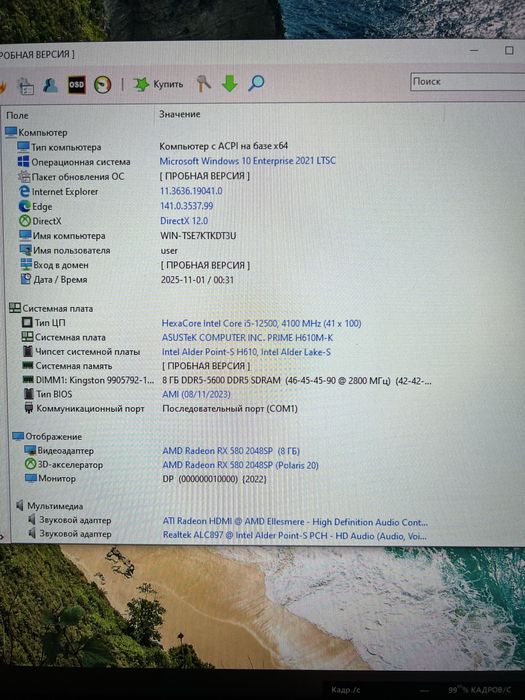
Task: Open the DirectX 12.0 link
Action: (184, 221)
